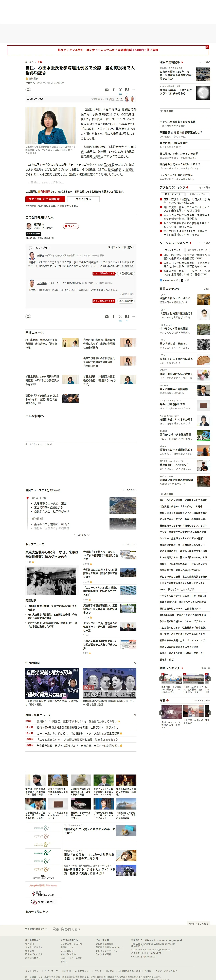Screen dimensions: 216x980
Task: Select the フェイスブック tab in social ranking
Action: (x=172, y=250)
